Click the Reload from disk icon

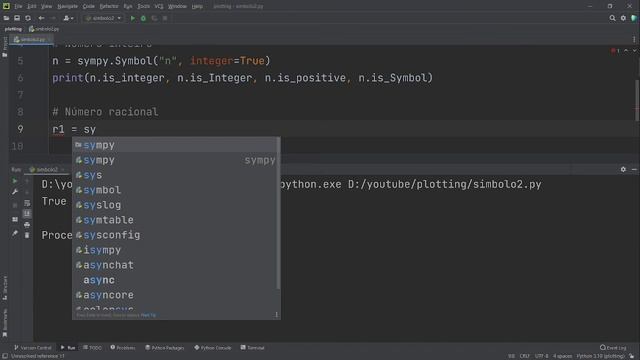pos(28,18)
